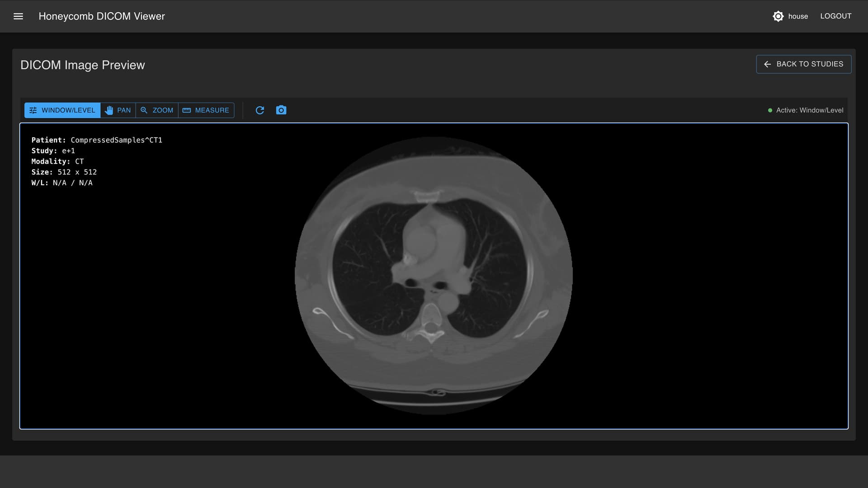Open the hamburger navigation menu

coord(18,16)
